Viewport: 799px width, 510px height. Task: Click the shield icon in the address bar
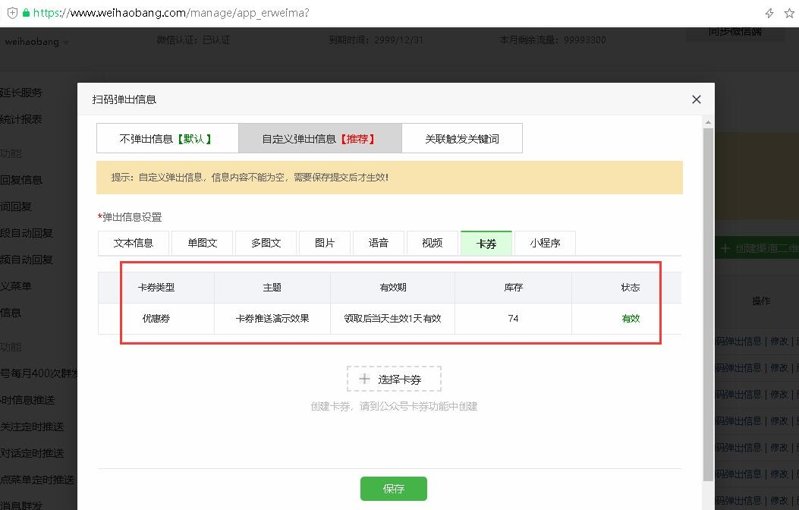[x=12, y=13]
